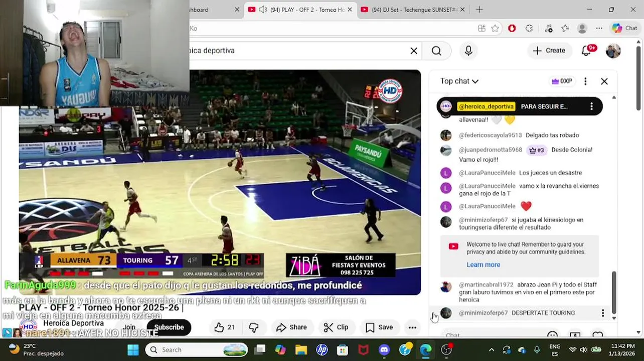Clear the YouTube search box text
Viewport: 644px width, 361px height.
click(414, 51)
